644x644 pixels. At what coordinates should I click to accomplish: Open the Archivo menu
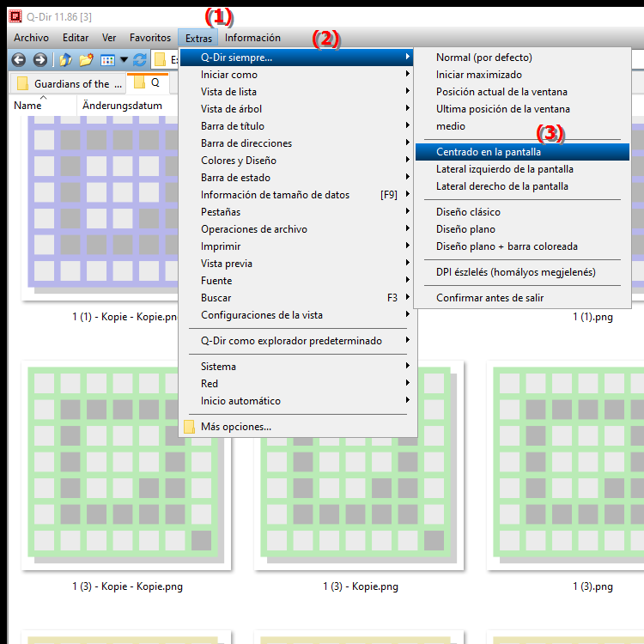[31, 38]
